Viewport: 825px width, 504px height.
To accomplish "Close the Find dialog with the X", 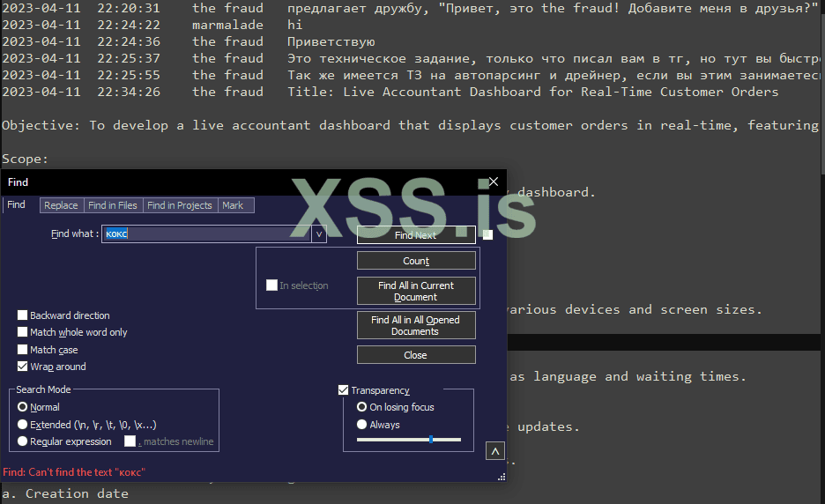I will coord(493,182).
